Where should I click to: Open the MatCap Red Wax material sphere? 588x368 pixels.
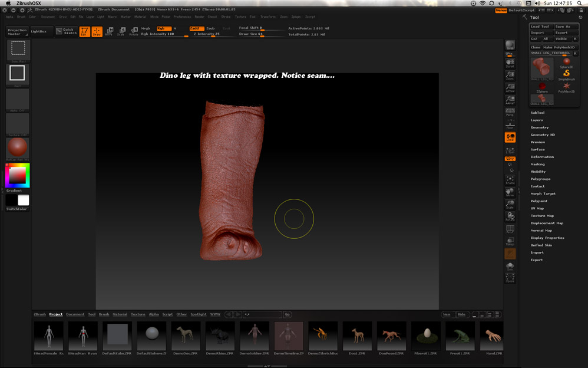click(17, 149)
